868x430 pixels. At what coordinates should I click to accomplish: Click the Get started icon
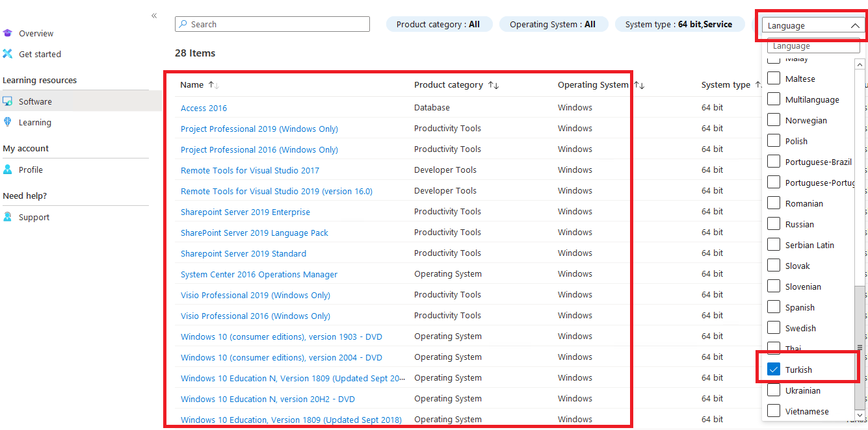pos(8,54)
